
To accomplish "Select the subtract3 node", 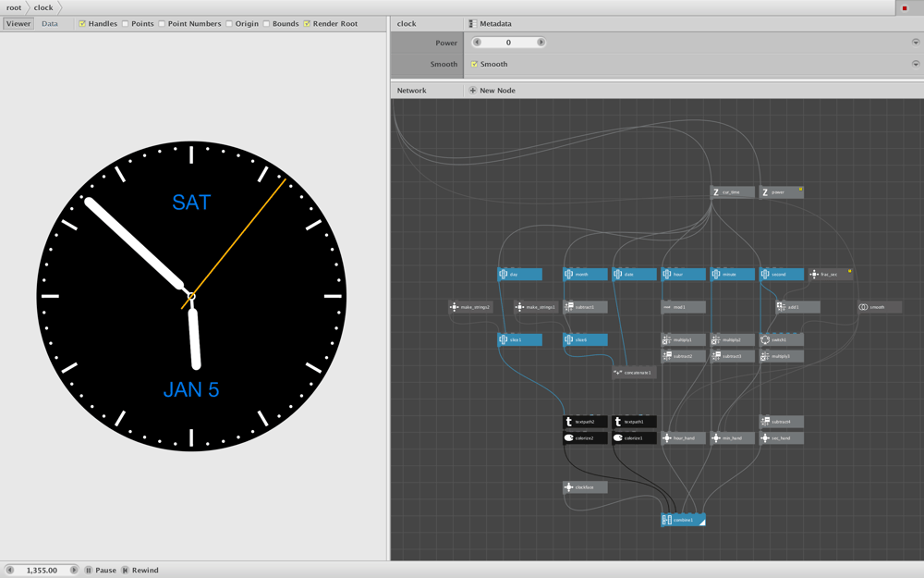I will pos(733,356).
